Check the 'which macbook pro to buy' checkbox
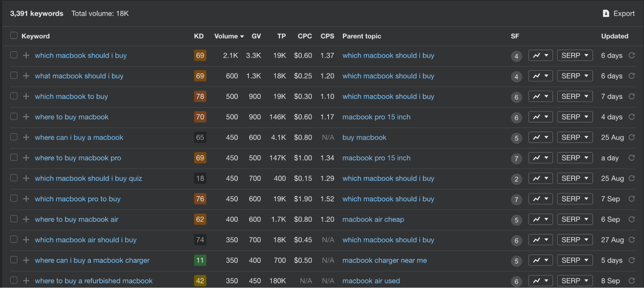The image size is (644, 288). coord(14,198)
